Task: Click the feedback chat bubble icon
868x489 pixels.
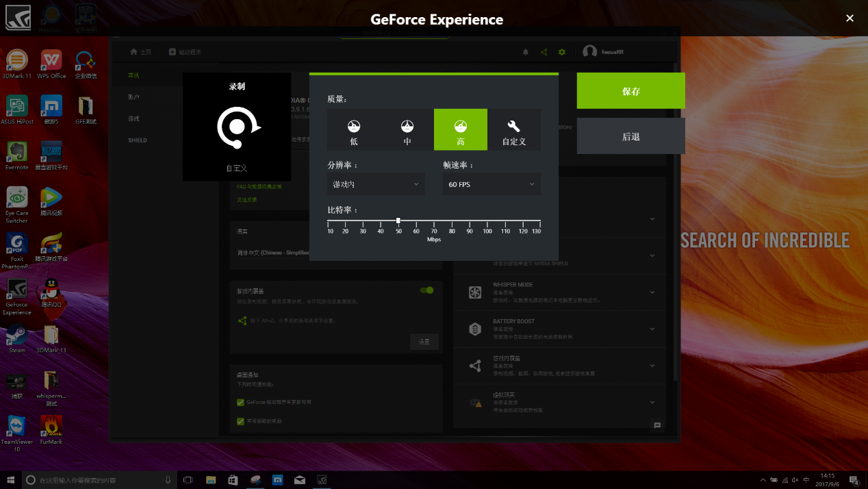Action: (657, 425)
